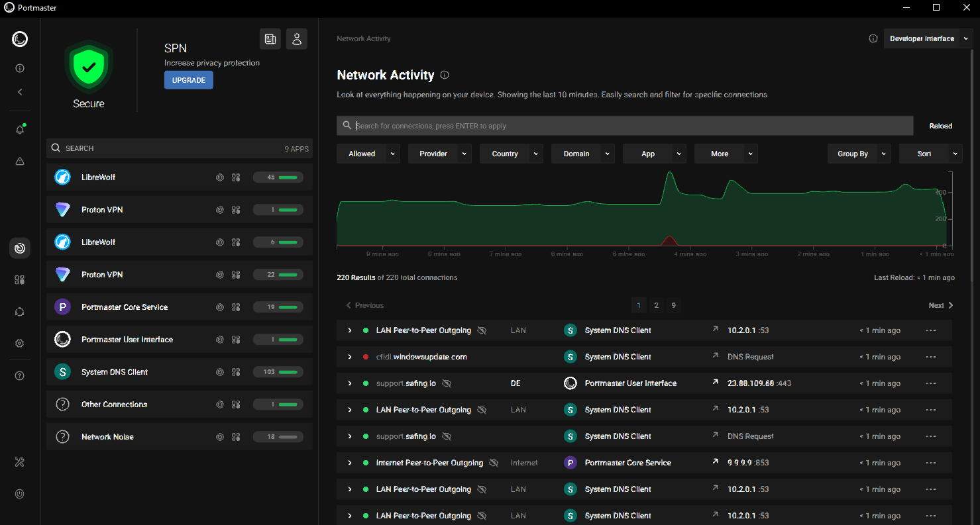Click the circular-arrows update icon in the sidebar
The image size is (980, 525).
20,311
